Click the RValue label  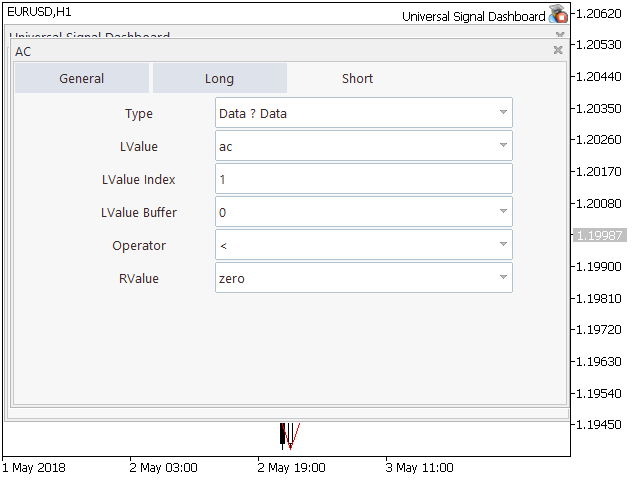(139, 279)
